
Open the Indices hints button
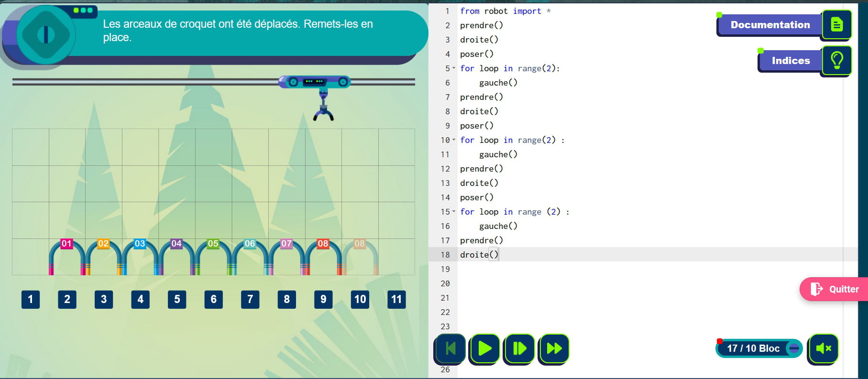(x=790, y=61)
